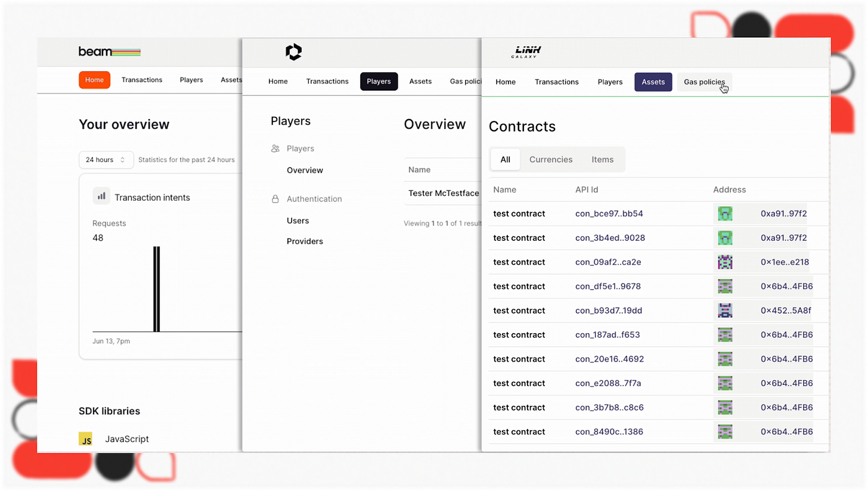Open the Gas policies tab

coord(705,82)
